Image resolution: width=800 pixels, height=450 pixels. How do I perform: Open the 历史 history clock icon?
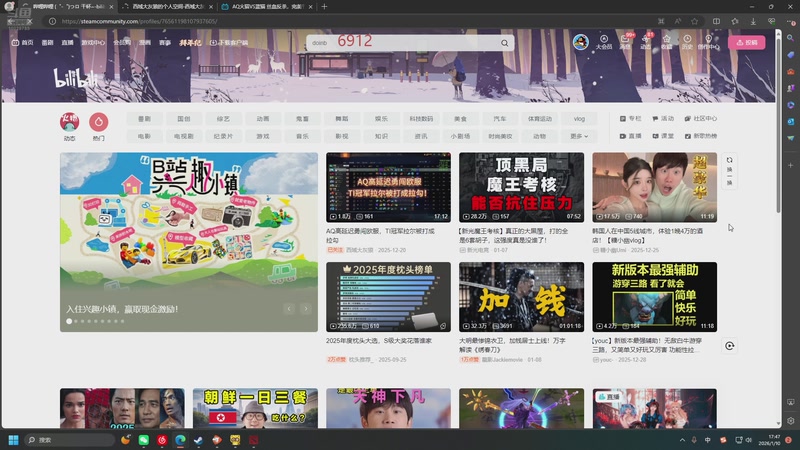tap(687, 42)
